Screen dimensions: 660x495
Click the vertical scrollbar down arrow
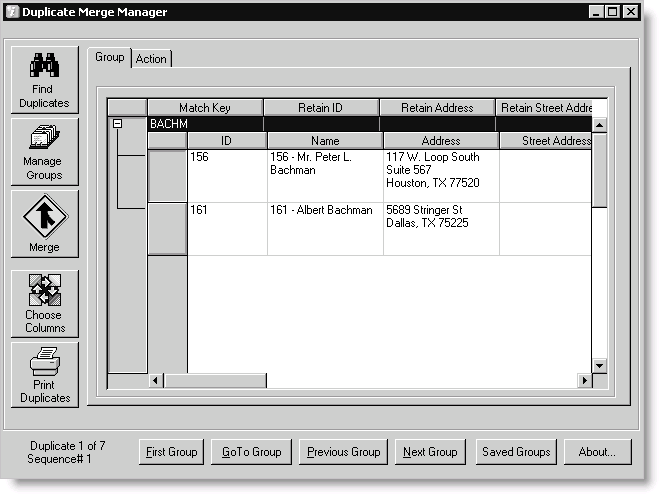click(599, 365)
